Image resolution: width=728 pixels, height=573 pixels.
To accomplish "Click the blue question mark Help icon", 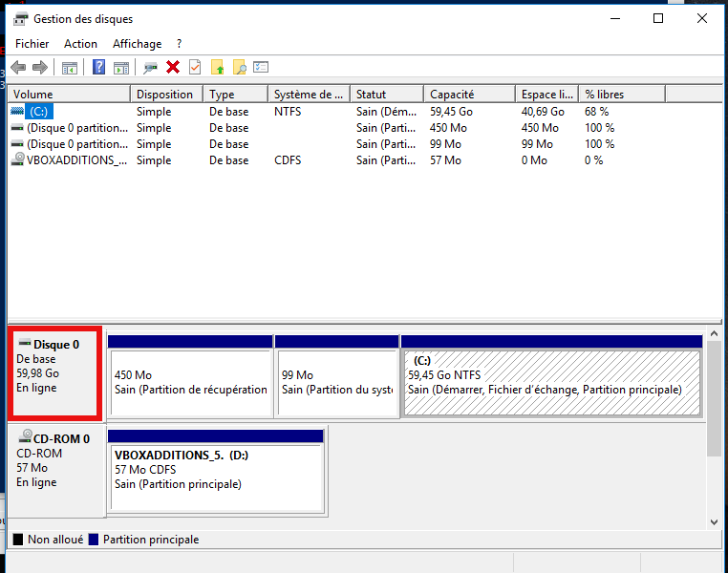I will pos(98,68).
